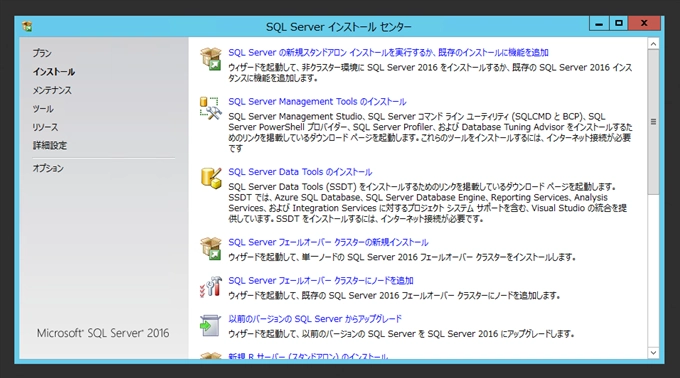Click the add node to cluster tools icon

pyautogui.click(x=211, y=287)
